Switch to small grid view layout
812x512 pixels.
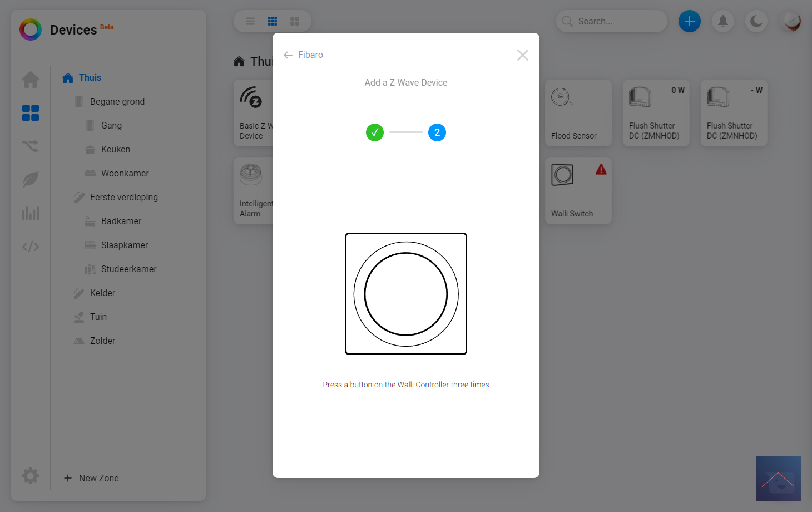coord(273,21)
